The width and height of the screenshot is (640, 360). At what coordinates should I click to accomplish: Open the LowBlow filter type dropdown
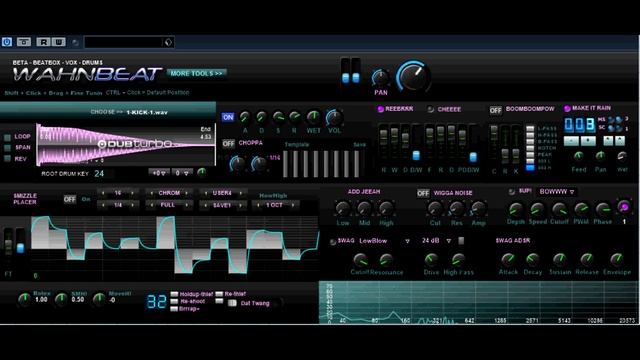pos(384,241)
